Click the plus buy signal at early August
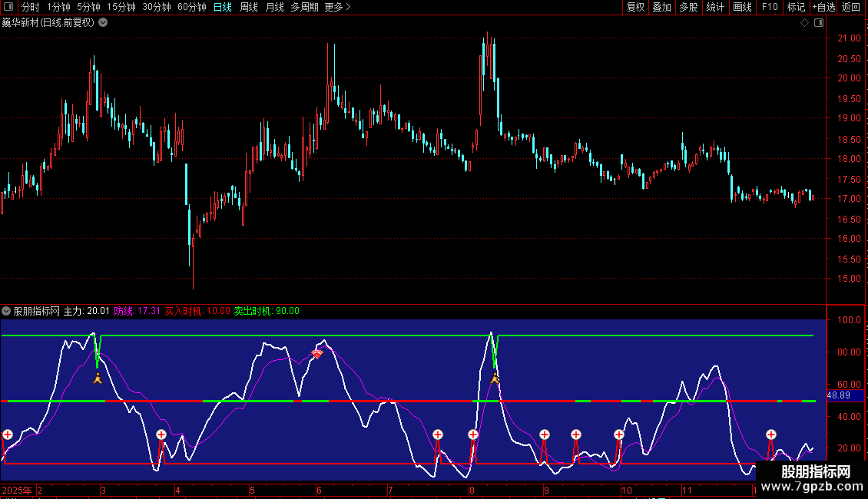Screen dimensions: 868x499 click(x=472, y=435)
